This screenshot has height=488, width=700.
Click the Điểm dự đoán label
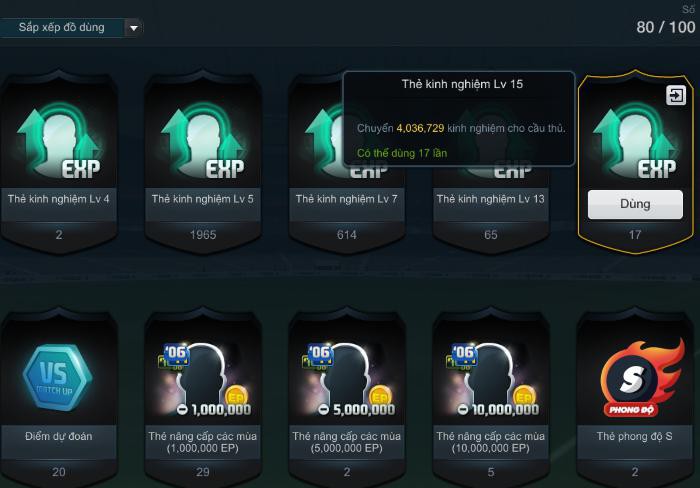[x=58, y=436]
